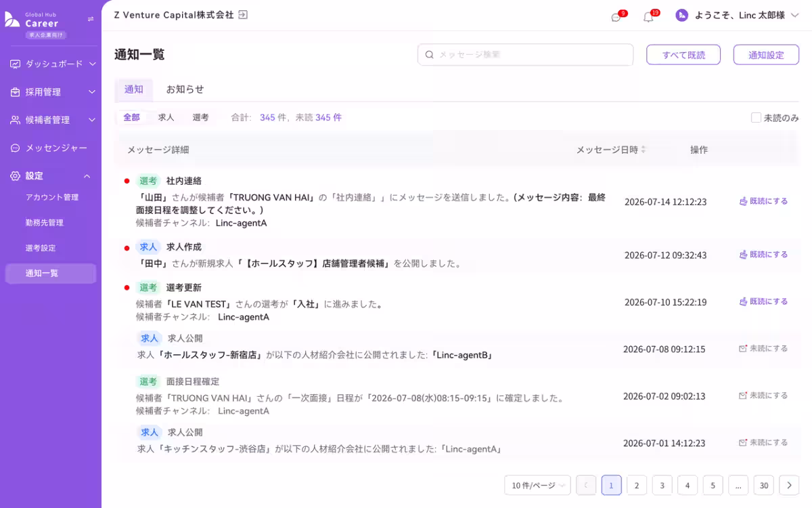
Task: Click the user avatar icon
Action: point(682,15)
